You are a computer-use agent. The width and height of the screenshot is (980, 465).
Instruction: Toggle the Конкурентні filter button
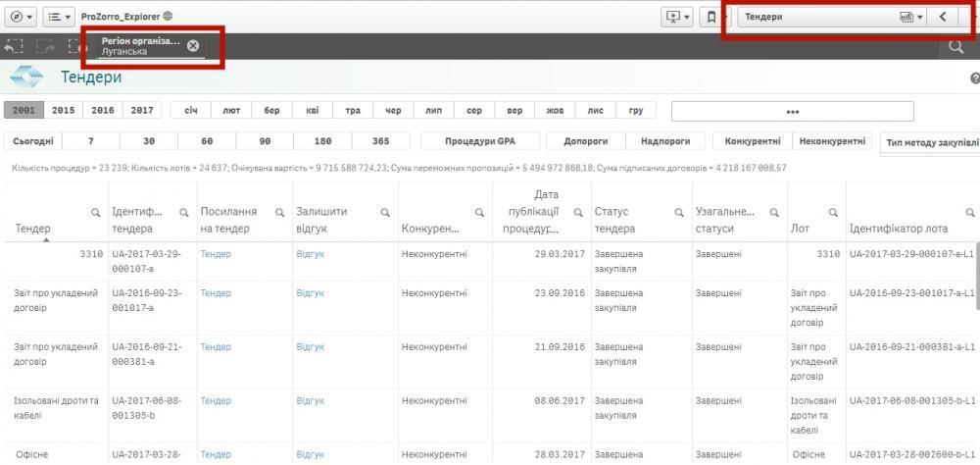pos(752,141)
